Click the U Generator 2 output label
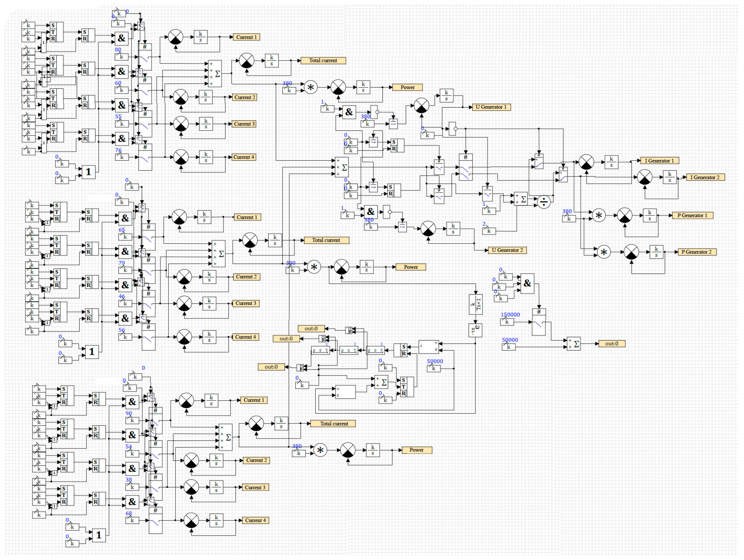The height and width of the screenshot is (560, 744). [507, 250]
